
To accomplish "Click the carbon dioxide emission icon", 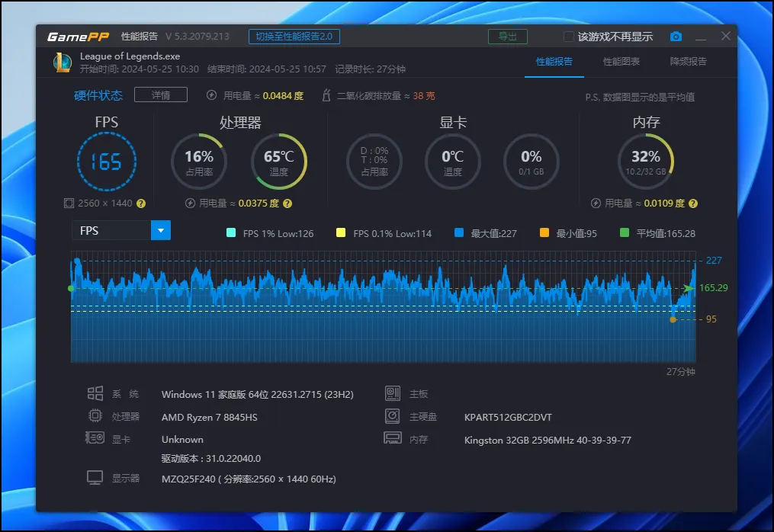I will pos(326,95).
